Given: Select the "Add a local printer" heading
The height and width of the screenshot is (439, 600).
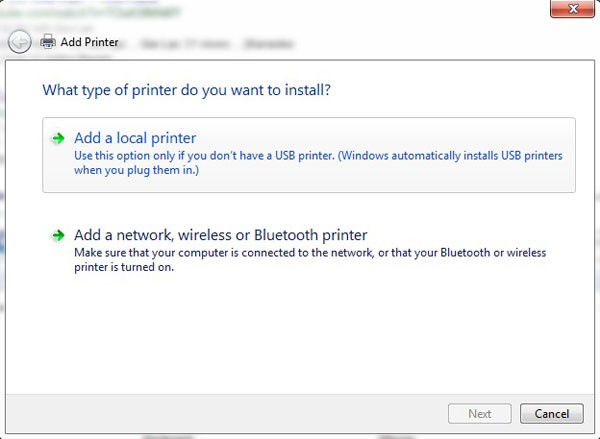Looking at the screenshot, I should (x=135, y=138).
